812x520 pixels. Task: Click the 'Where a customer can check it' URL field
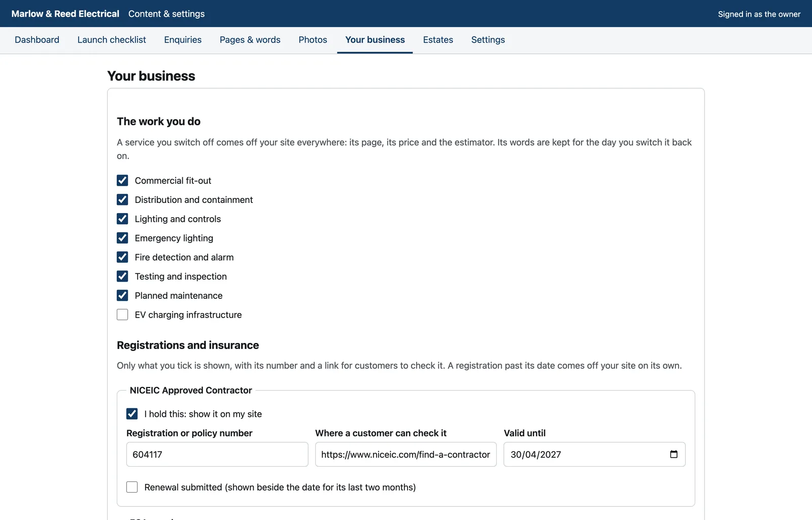[x=406, y=454]
